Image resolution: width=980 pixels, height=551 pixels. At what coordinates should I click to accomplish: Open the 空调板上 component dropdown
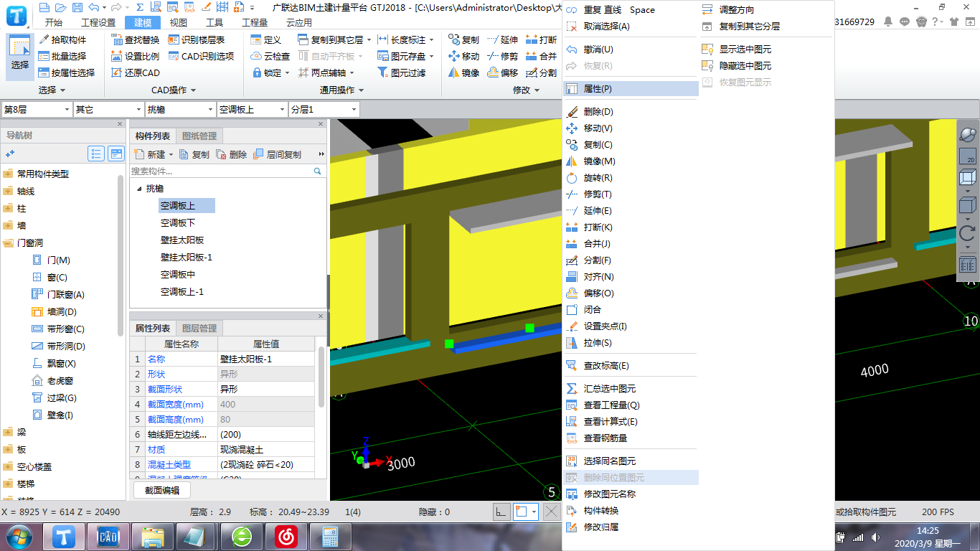pos(282,110)
